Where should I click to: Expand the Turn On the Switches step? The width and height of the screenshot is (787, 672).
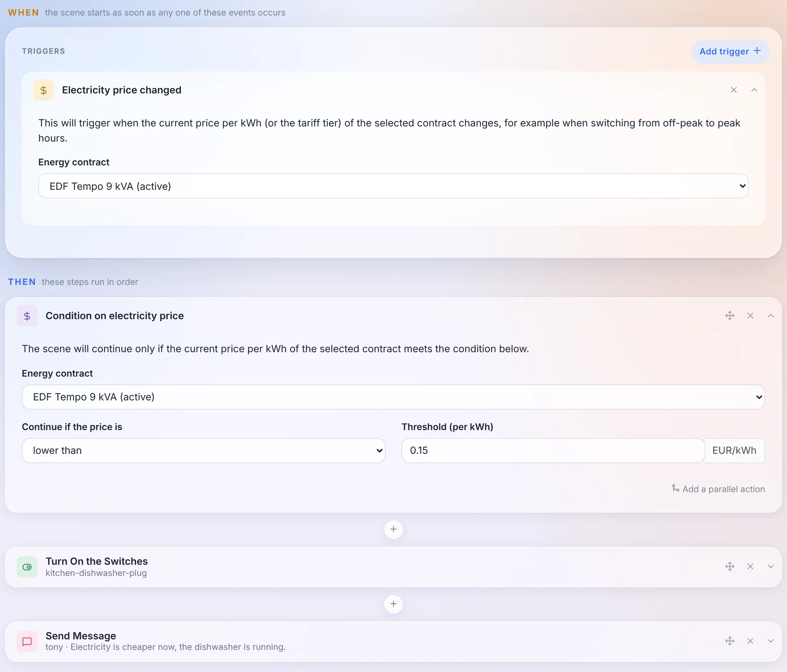coord(771,567)
